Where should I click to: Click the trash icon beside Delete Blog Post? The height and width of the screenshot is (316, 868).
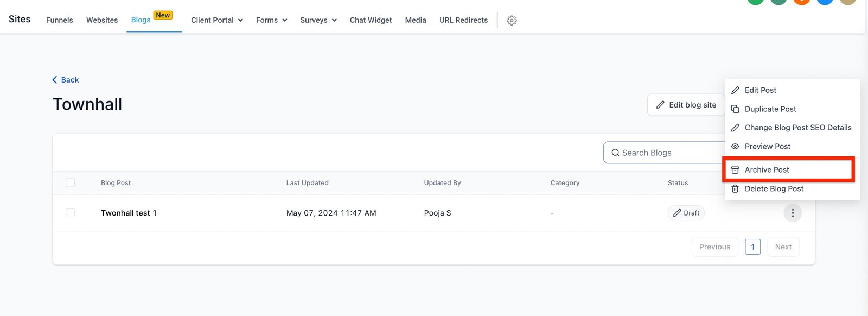coord(735,188)
